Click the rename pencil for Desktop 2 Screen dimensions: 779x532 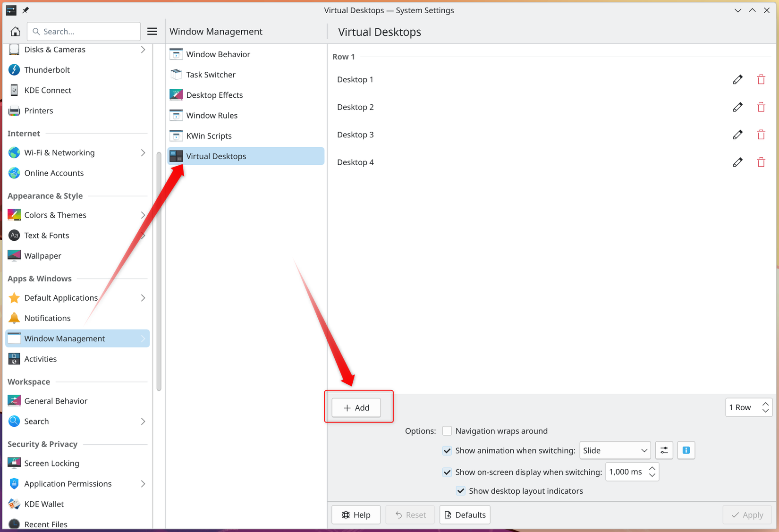tap(737, 107)
